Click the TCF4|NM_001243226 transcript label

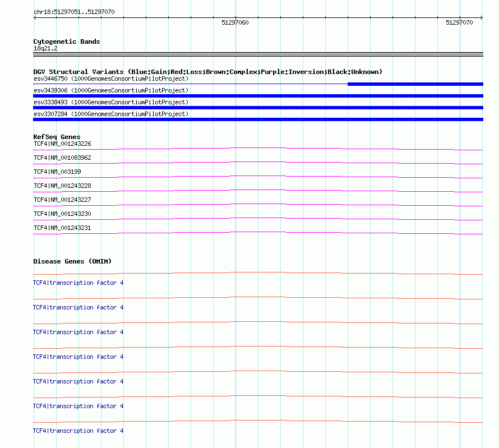(62, 144)
